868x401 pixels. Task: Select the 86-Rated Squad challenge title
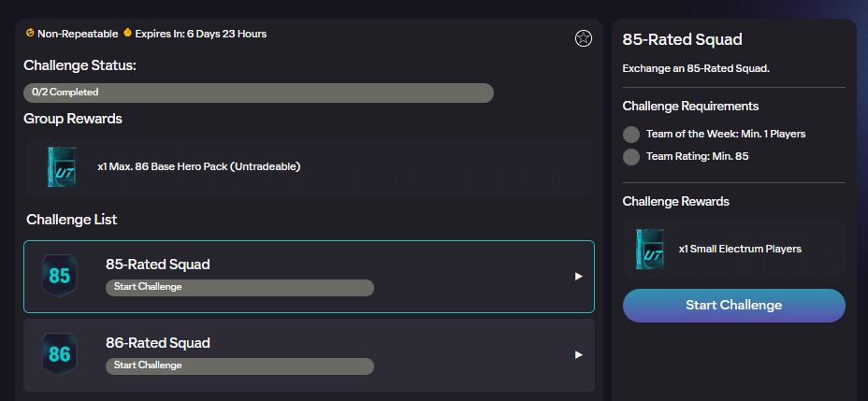[x=158, y=343]
